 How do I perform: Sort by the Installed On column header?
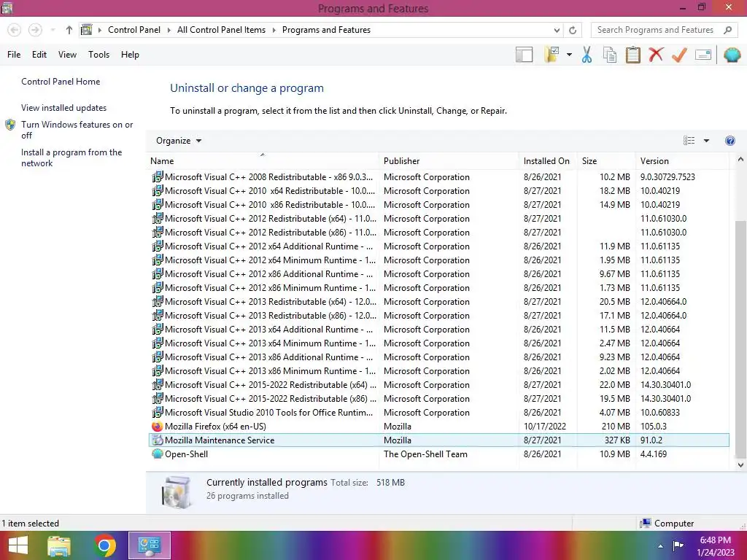pyautogui.click(x=548, y=161)
